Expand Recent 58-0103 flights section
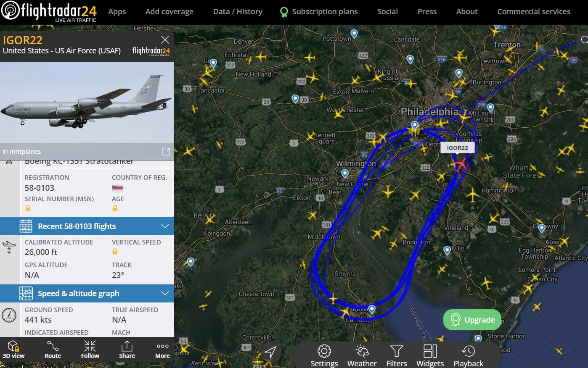Viewport: 588px width, 368px height. pyautogui.click(x=87, y=226)
